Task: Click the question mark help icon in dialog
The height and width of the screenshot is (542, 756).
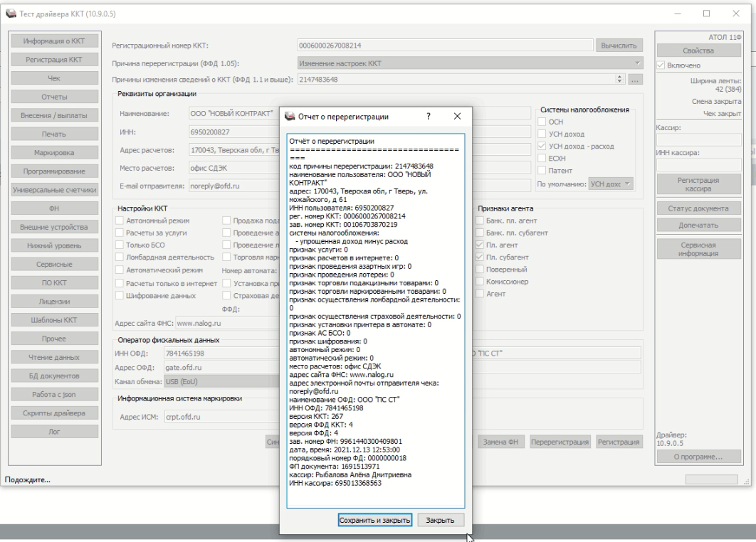Action: click(428, 116)
